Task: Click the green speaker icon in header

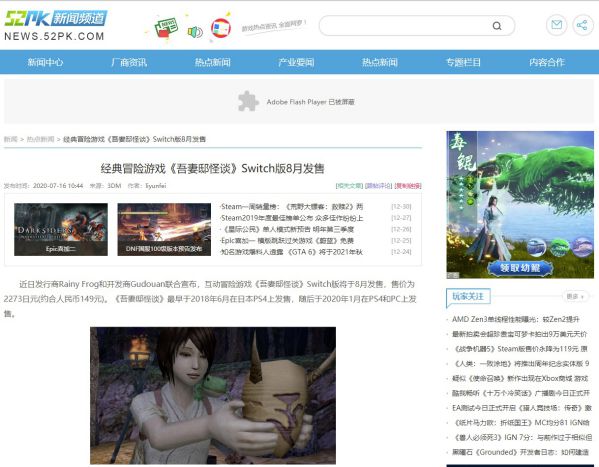Action: tap(195, 32)
